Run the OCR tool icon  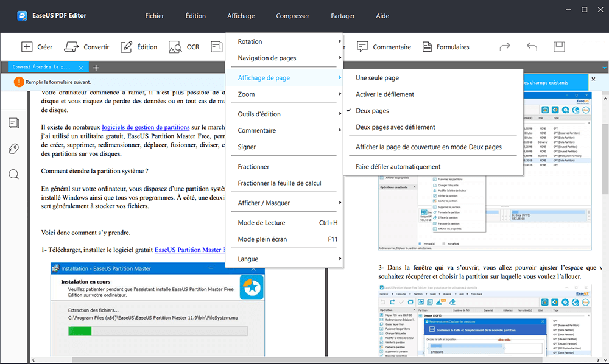pos(175,47)
